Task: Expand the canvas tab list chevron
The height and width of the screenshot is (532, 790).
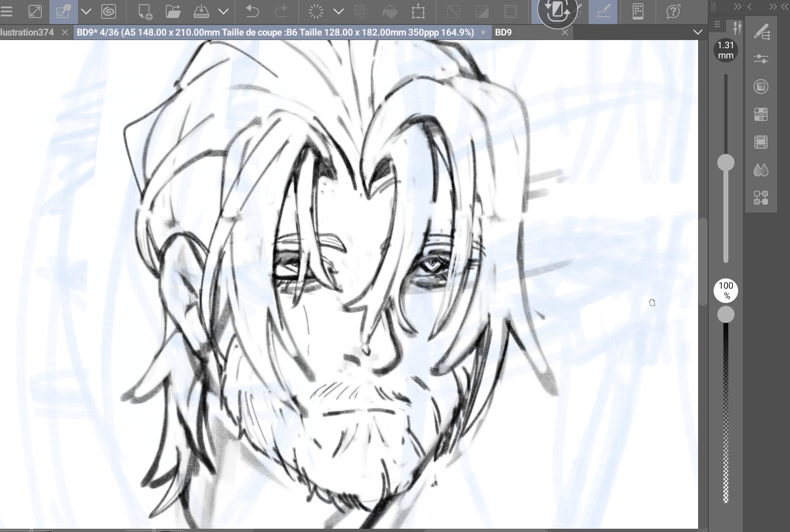Action: click(698, 32)
